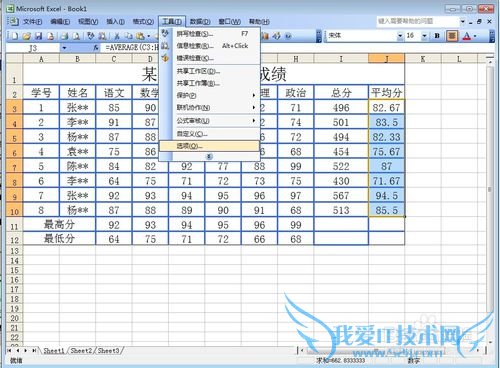
Task: Click previous sheet tab scroll arrow
Action: [x=18, y=350]
